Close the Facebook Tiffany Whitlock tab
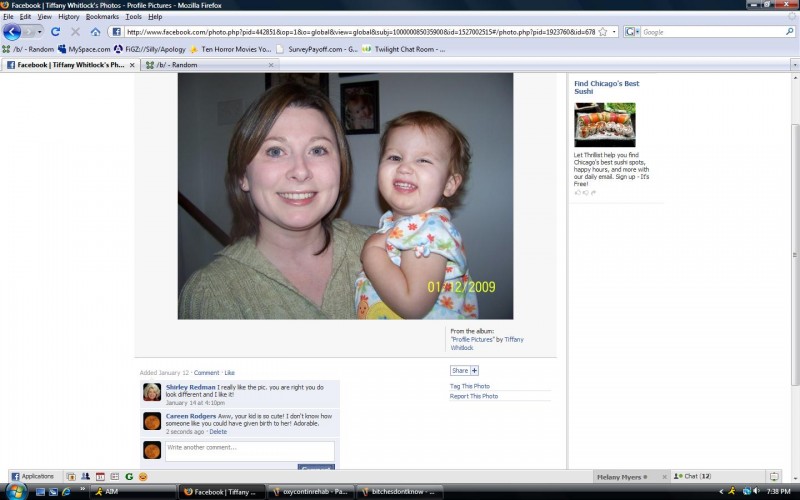Viewport: 800px width, 500px height. (x=132, y=65)
